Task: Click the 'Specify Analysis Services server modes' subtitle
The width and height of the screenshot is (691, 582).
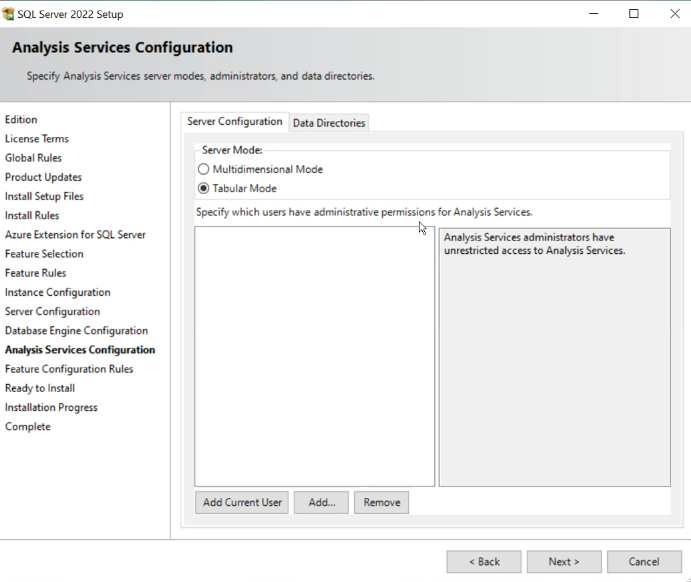Action: coord(201,76)
